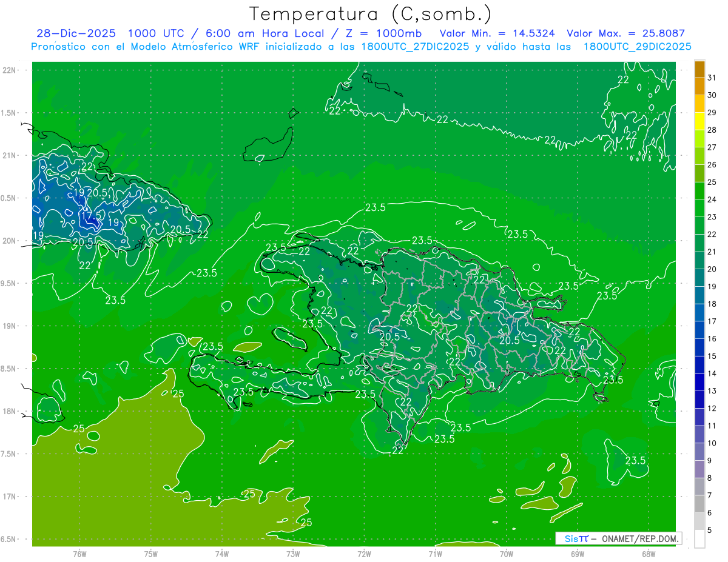Click the color scale label '24'
This screenshot has width=728, height=562.
pyautogui.click(x=712, y=199)
